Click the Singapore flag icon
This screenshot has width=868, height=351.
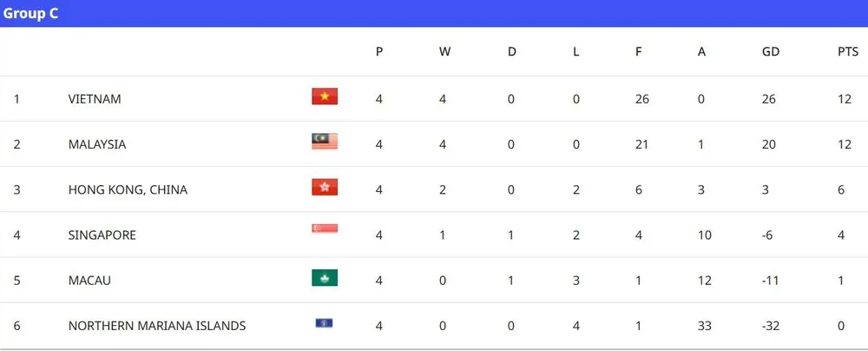(325, 230)
